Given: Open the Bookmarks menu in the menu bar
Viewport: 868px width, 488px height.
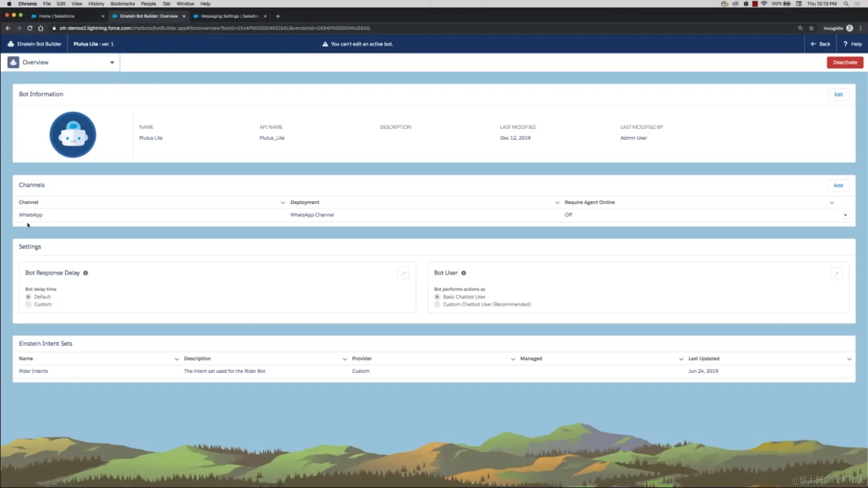Looking at the screenshot, I should (x=122, y=4).
